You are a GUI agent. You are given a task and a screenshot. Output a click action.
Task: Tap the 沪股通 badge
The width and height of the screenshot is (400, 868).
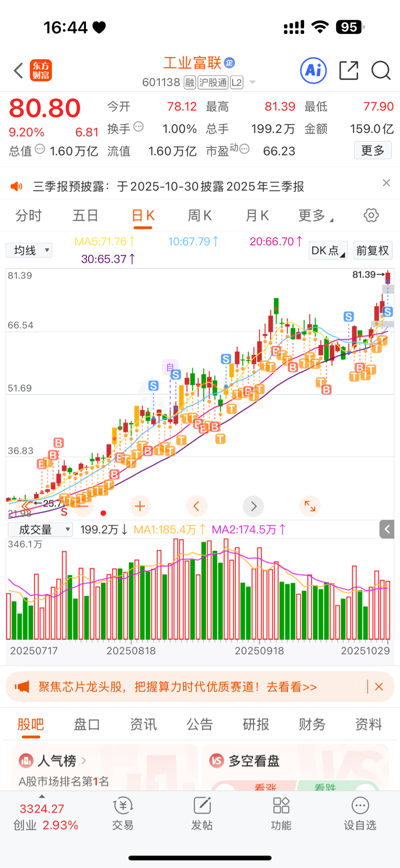[x=213, y=82]
